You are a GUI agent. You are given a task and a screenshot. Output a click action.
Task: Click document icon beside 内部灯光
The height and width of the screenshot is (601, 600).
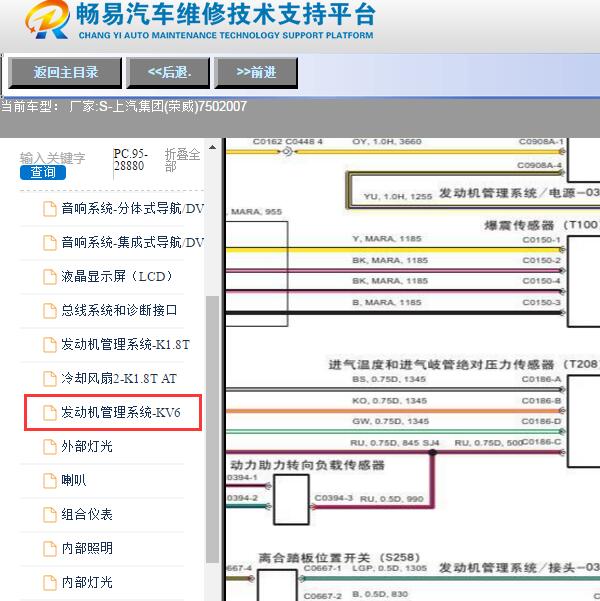click(50, 583)
